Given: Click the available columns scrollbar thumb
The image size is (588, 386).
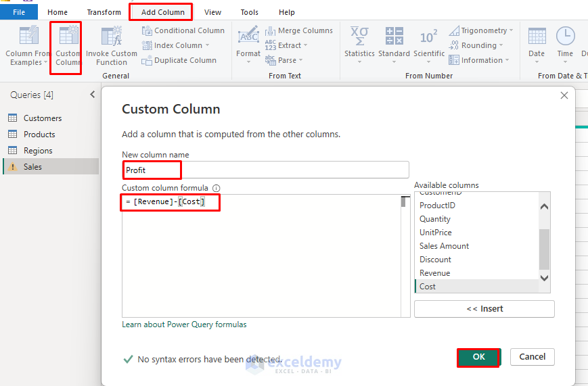Looking at the screenshot, I should pos(544,249).
